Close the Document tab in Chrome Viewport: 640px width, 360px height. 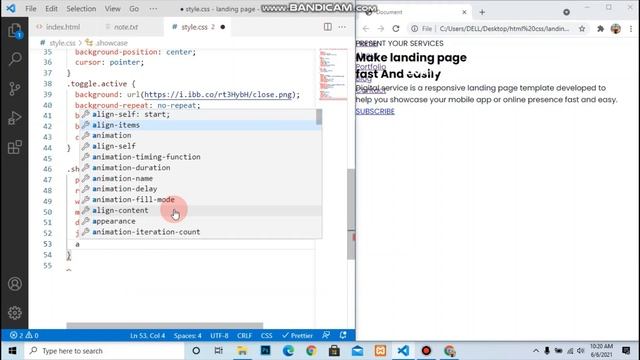(x=464, y=12)
